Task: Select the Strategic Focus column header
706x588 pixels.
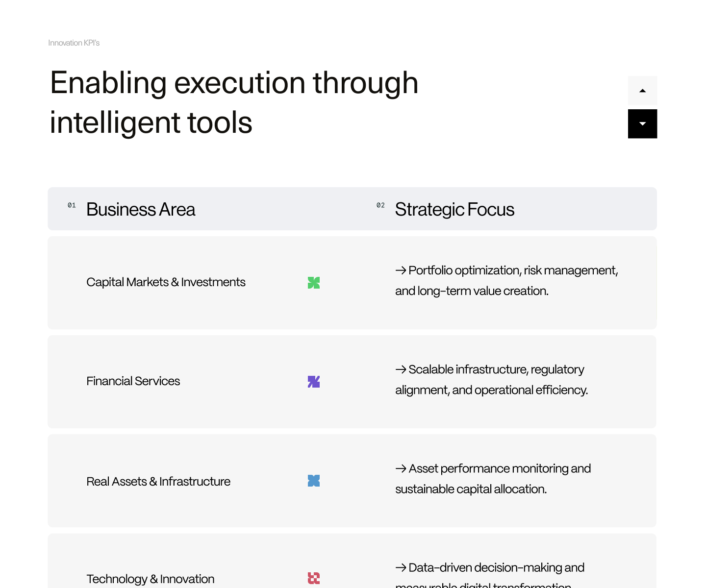Action: (454, 210)
